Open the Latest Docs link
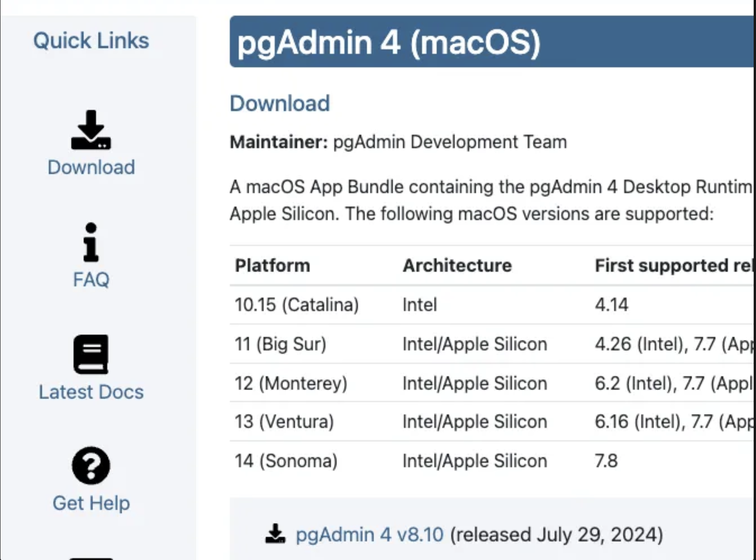Screen dimensions: 756x560 [91, 392]
